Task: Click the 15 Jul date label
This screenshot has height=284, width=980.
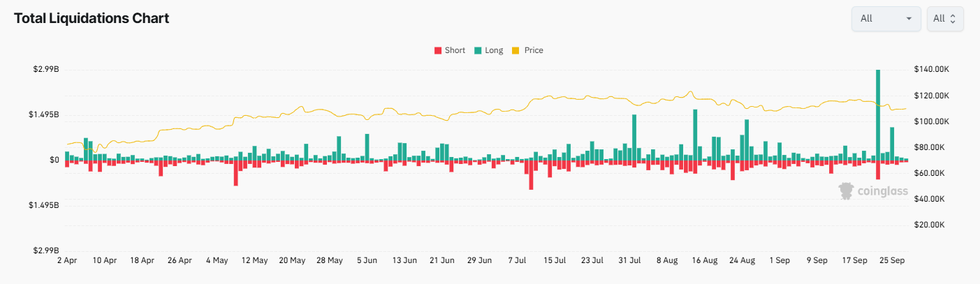Action: tap(555, 260)
